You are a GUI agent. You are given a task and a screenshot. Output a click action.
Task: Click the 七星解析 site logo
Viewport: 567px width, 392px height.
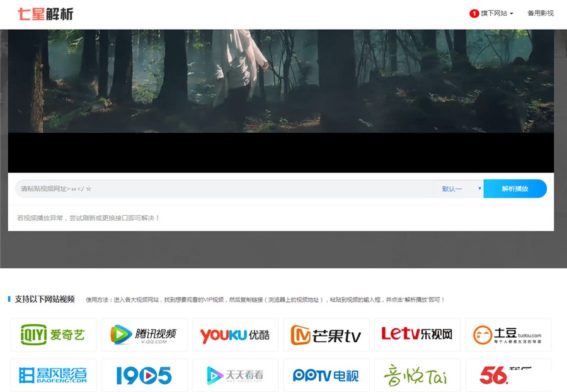pyautogui.click(x=45, y=13)
